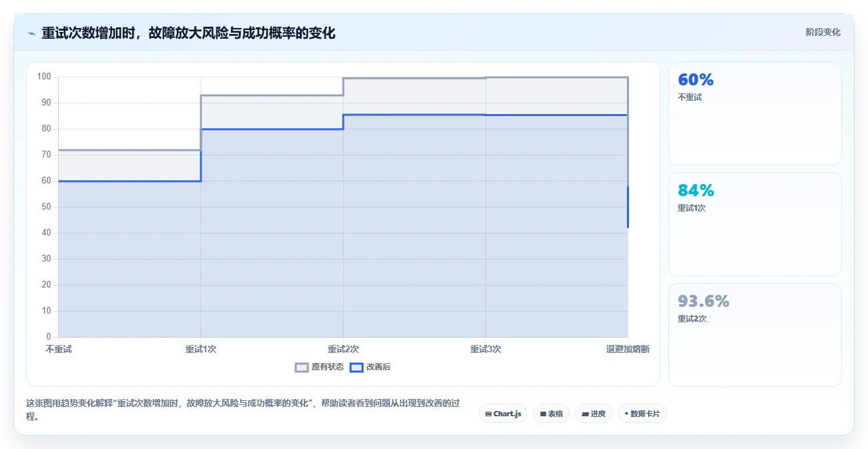Click the 0 y-axis value
Image resolution: width=868 pixels, height=449 pixels.
click(49, 337)
